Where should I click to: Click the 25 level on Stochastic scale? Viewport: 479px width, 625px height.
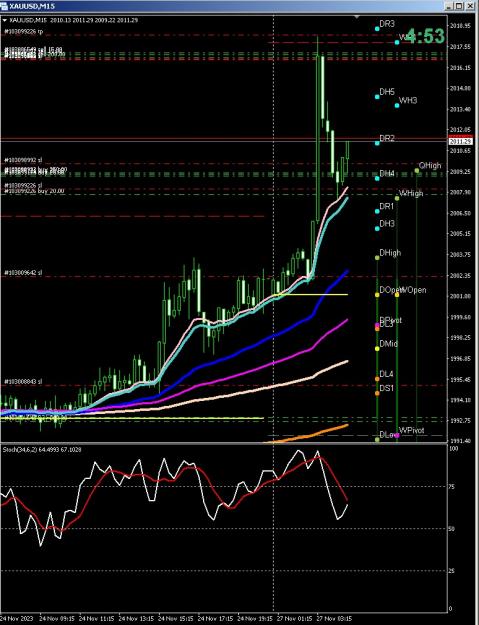tap(453, 571)
